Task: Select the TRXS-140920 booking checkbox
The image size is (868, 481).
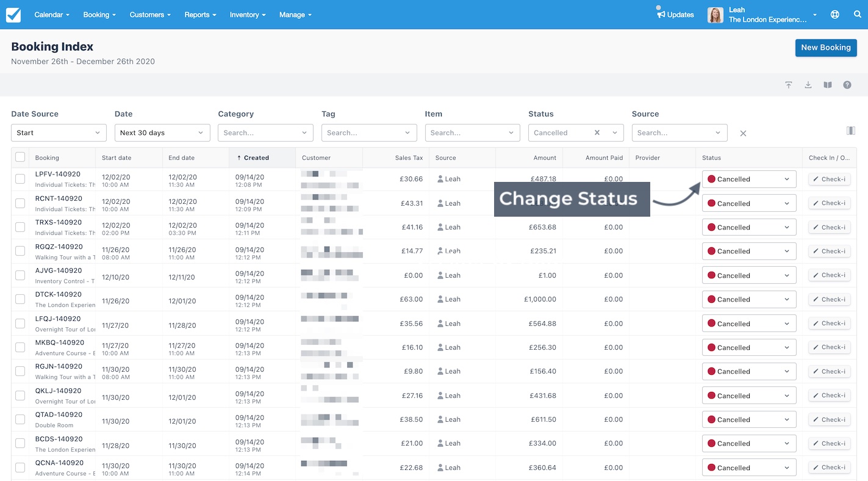Action: point(20,227)
